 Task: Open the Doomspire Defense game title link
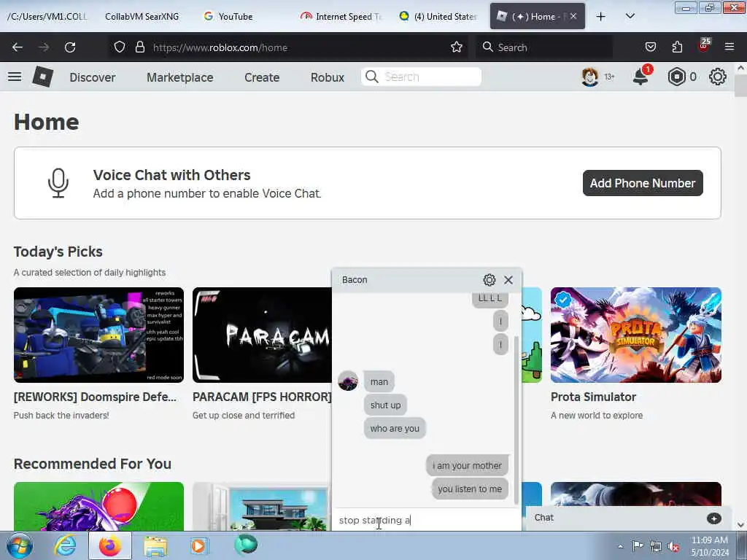(95, 397)
